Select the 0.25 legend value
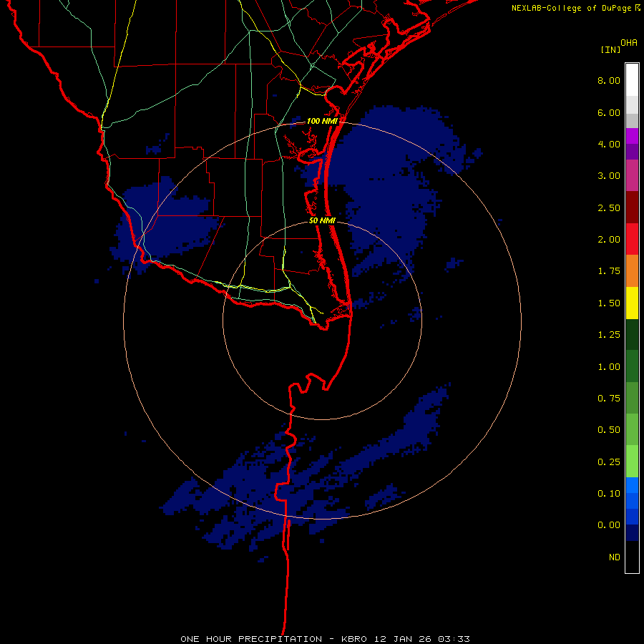This screenshot has height=644, width=644. 609,462
